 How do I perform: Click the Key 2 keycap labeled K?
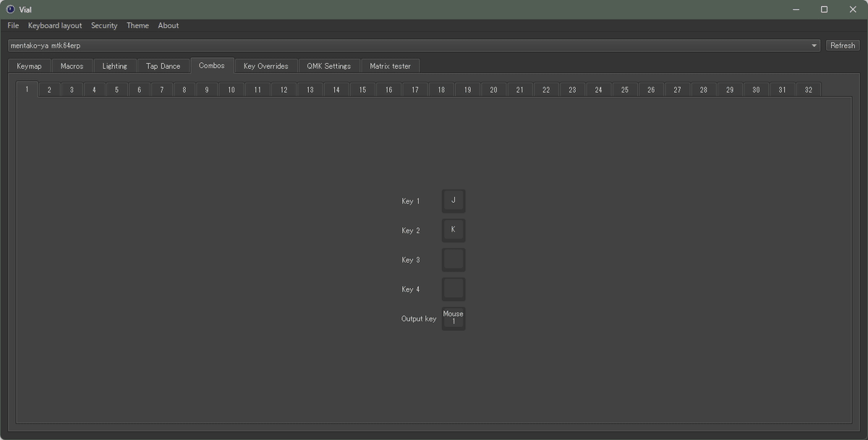[454, 231]
